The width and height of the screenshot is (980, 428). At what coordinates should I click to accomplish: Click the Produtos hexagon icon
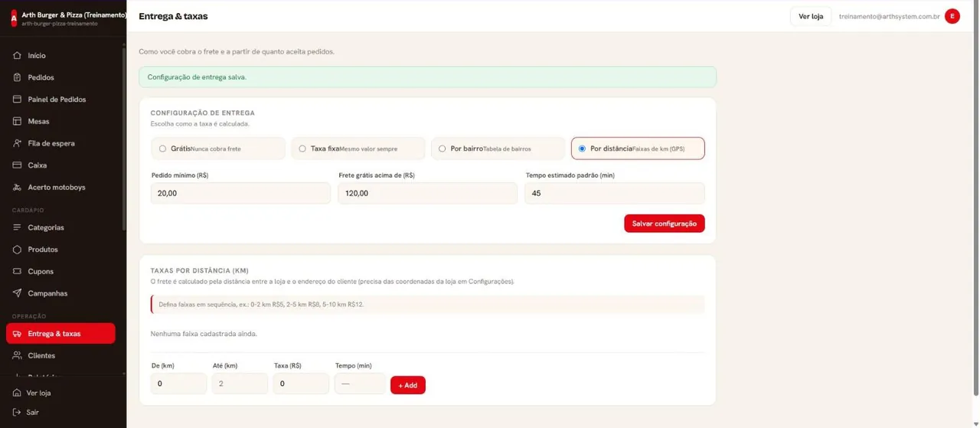(18, 250)
